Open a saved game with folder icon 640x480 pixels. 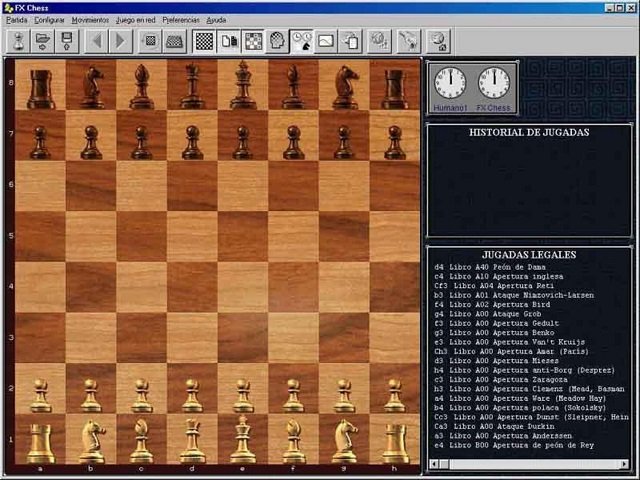42,41
